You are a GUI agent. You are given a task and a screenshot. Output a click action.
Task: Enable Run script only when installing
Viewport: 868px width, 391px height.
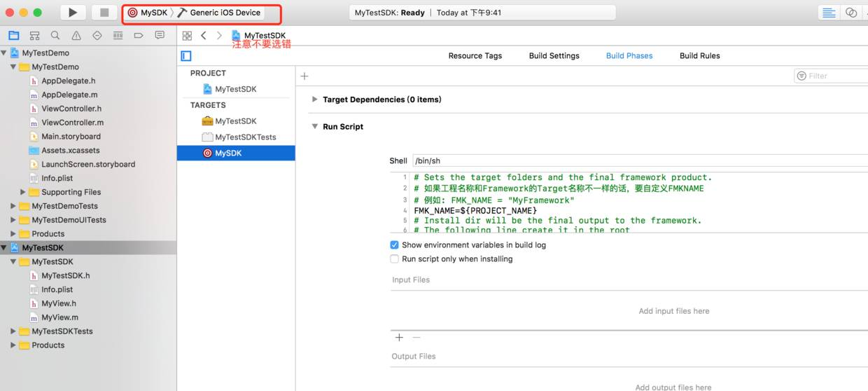[x=394, y=259]
